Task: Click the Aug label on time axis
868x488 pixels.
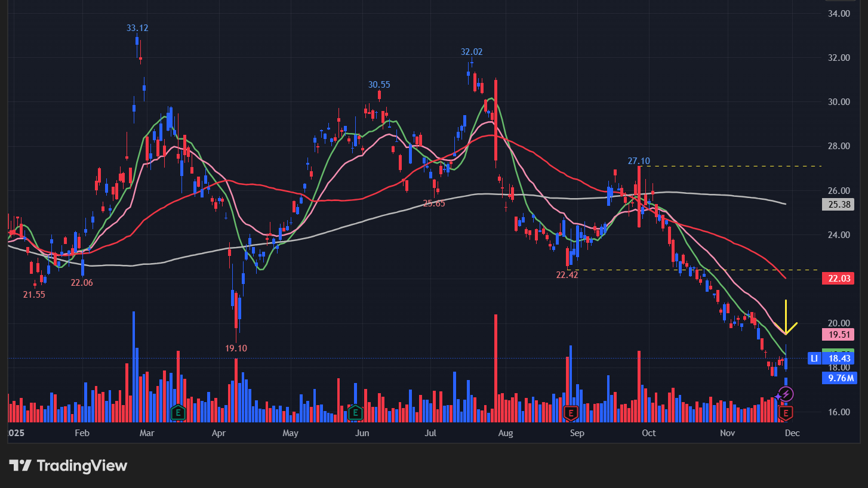Action: pyautogui.click(x=505, y=433)
